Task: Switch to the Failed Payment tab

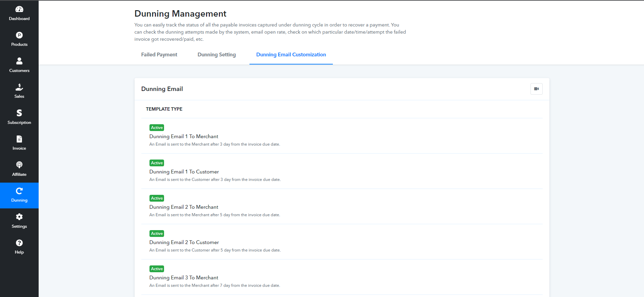Action: (x=159, y=55)
